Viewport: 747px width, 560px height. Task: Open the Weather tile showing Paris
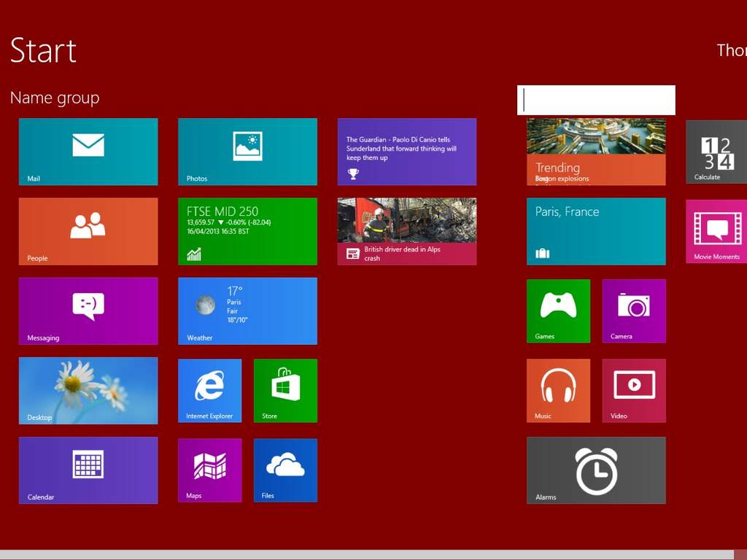click(x=247, y=311)
